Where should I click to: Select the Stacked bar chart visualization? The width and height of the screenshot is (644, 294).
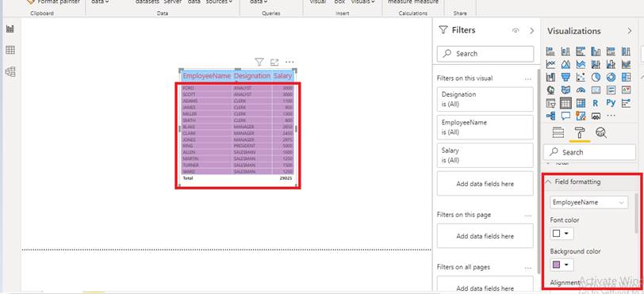pyautogui.click(x=550, y=52)
